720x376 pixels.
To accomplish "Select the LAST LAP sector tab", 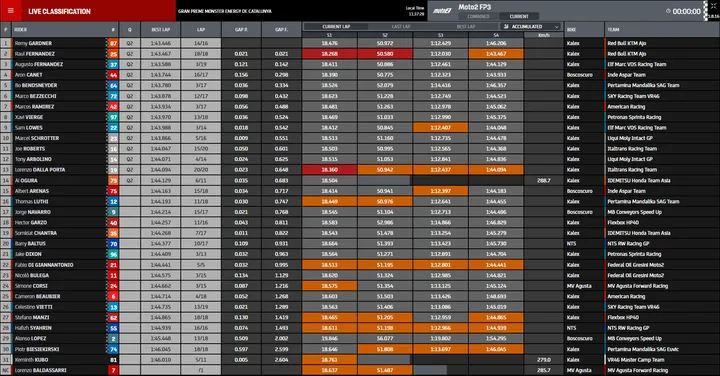I will pos(401,27).
